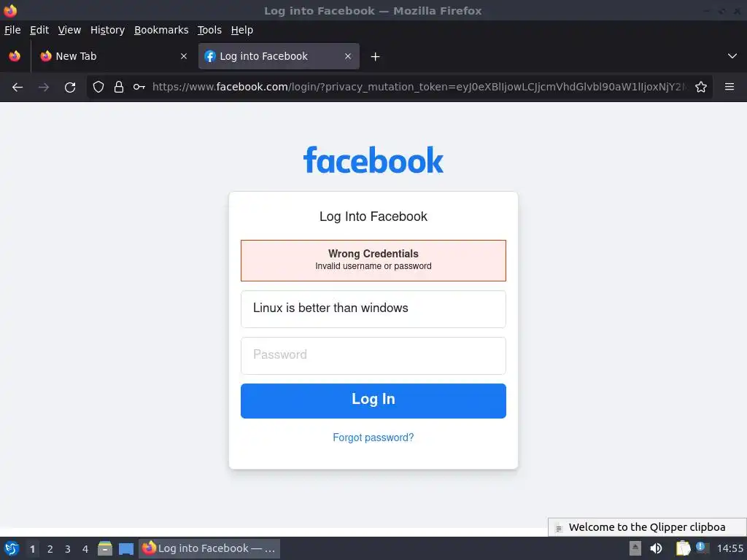Open the tracking protection shield icon
747x560 pixels.
[98, 87]
